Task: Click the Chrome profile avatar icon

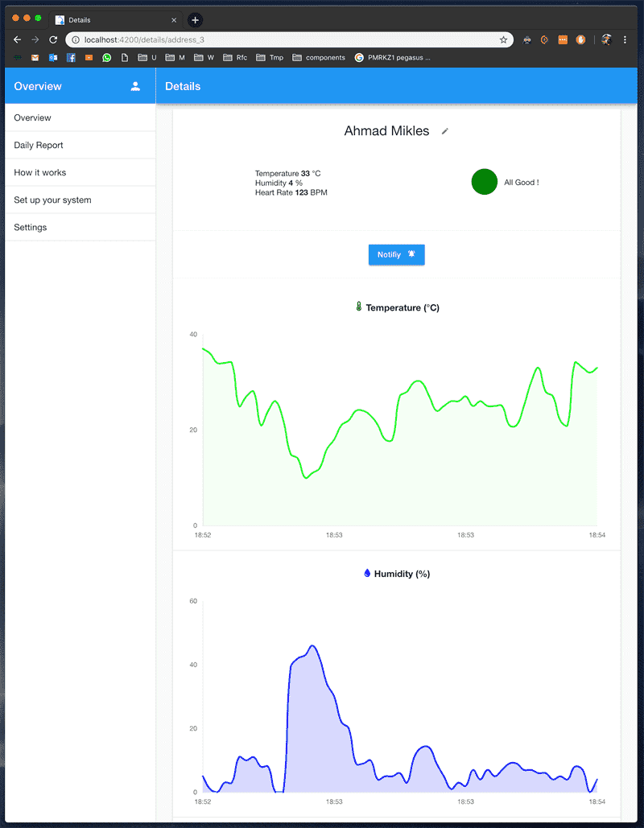Action: click(606, 39)
